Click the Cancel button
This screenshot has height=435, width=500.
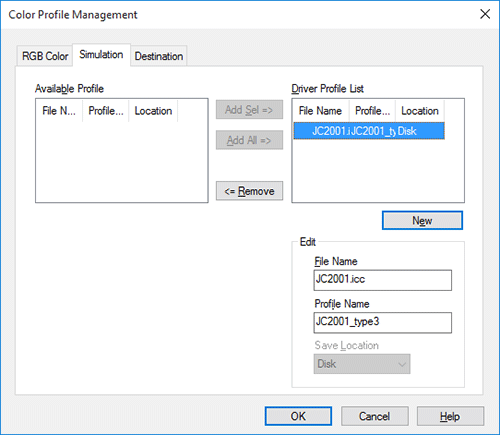click(375, 416)
